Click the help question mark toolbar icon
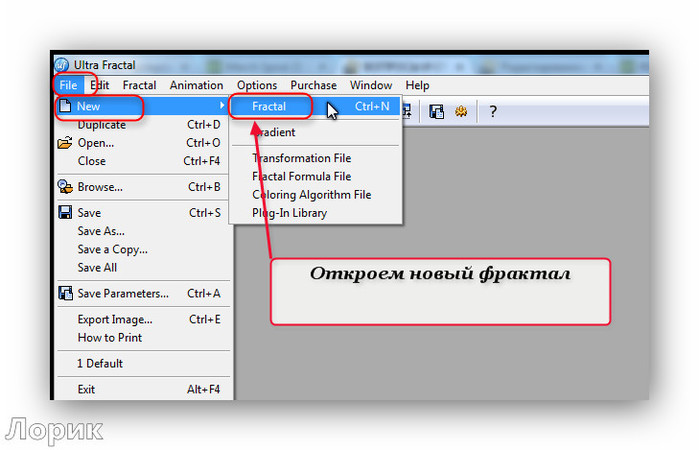 (493, 112)
